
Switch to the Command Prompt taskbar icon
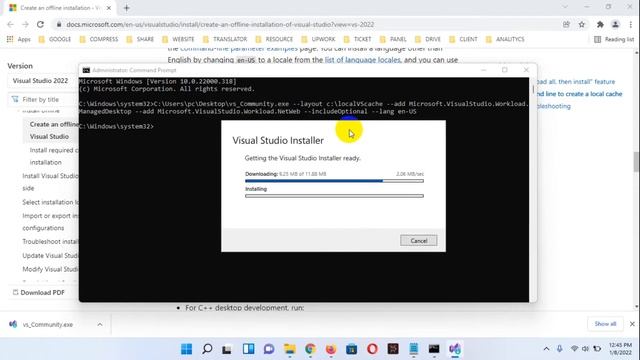pos(434,349)
